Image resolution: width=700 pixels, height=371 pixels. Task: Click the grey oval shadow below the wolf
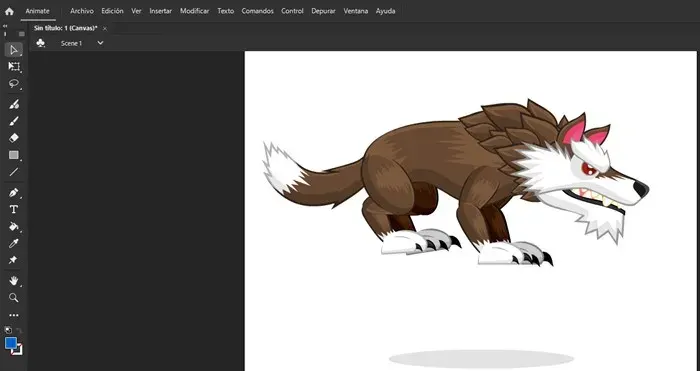[x=481, y=358]
